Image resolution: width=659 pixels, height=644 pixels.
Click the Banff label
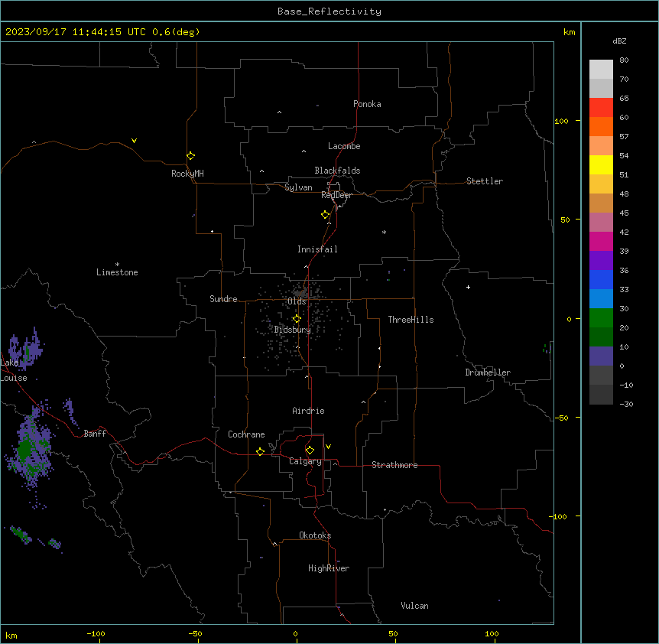pyautogui.click(x=95, y=434)
